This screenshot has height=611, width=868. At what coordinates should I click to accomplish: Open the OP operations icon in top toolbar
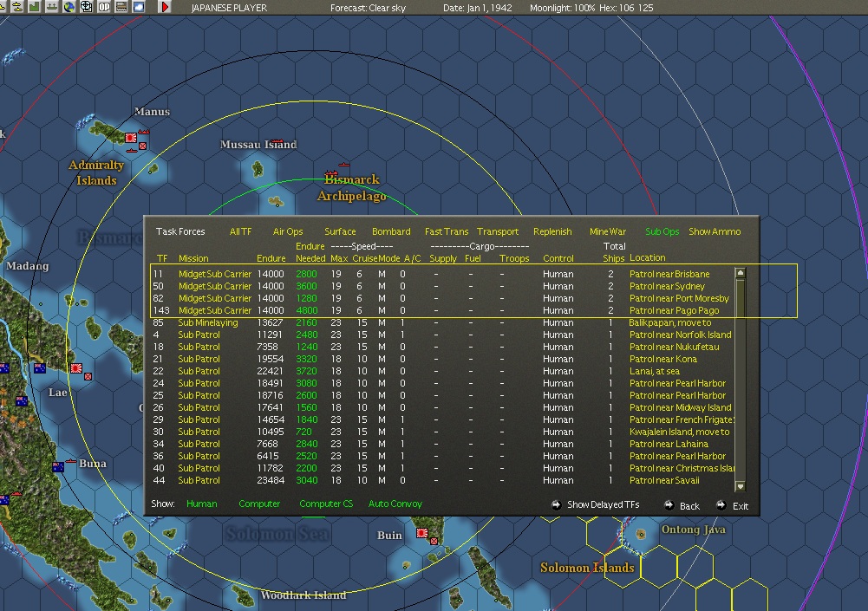tap(104, 7)
